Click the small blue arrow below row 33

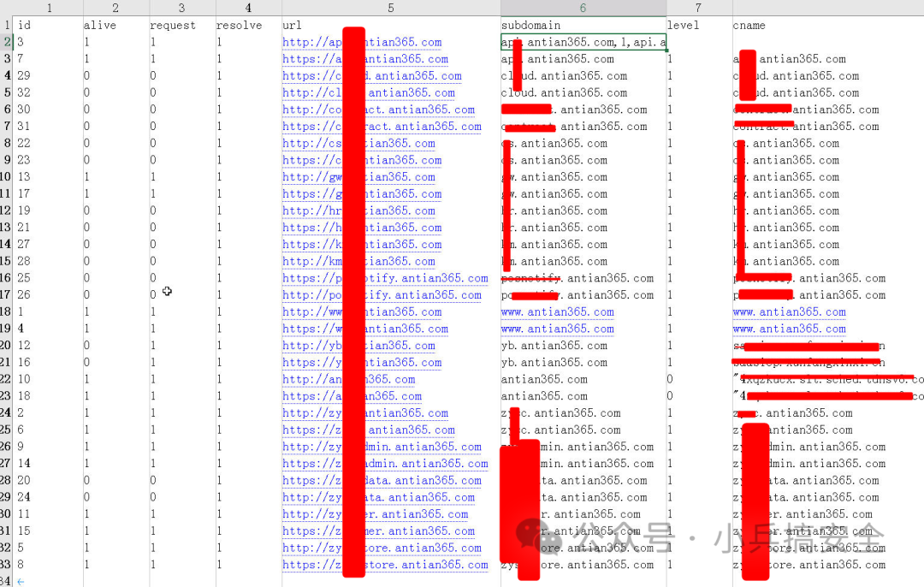(21, 581)
